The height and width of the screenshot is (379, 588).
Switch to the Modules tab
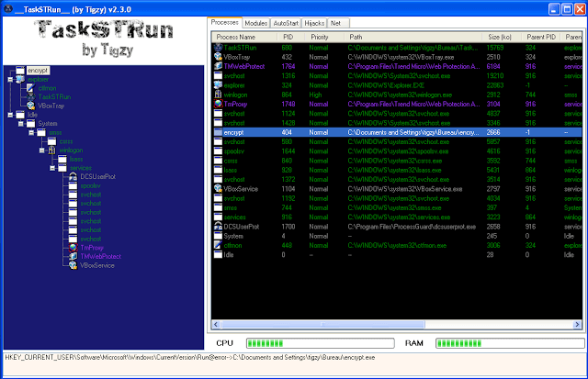click(257, 20)
